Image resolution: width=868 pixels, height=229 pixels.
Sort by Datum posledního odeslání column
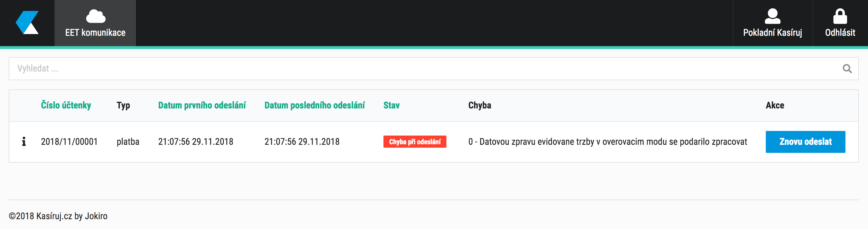[314, 105]
